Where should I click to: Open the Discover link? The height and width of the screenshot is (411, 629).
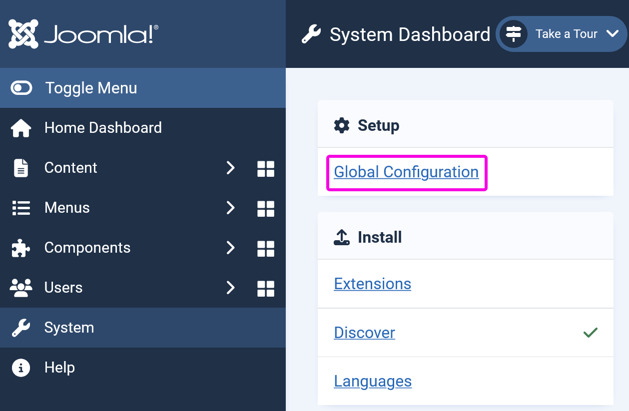[365, 333]
